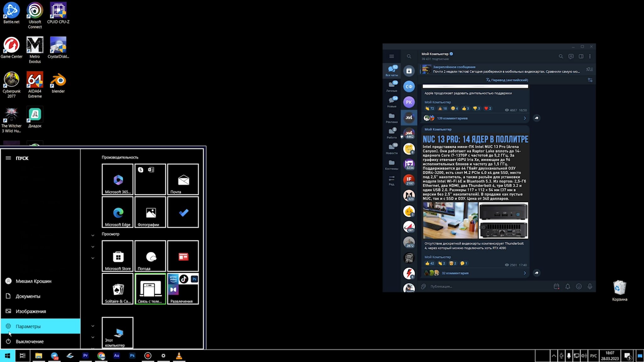Image resolution: width=644 pixels, height=362 pixels.
Task: Select the Реклама folder tab
Action: coord(392,118)
